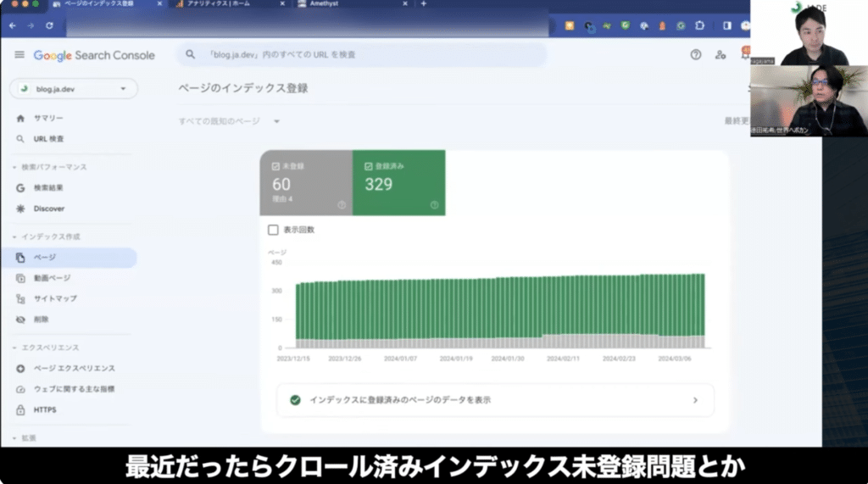Toggle the browser side panel icon
868x484 pixels.
click(x=726, y=25)
